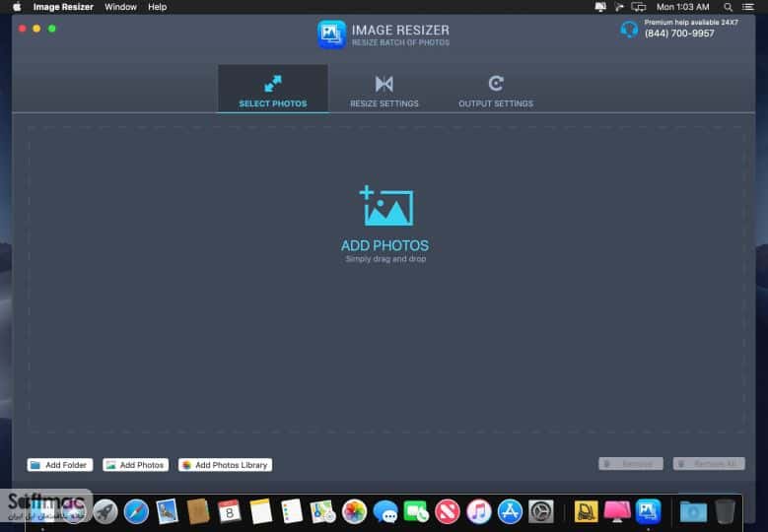Open FaceTime from the Dock
768x532 pixels.
tap(416, 511)
